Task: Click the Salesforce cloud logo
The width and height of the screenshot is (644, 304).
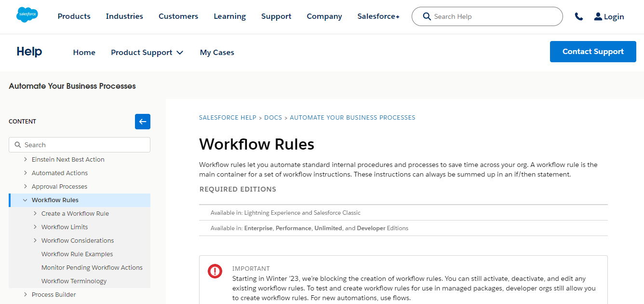Action: pyautogui.click(x=27, y=15)
